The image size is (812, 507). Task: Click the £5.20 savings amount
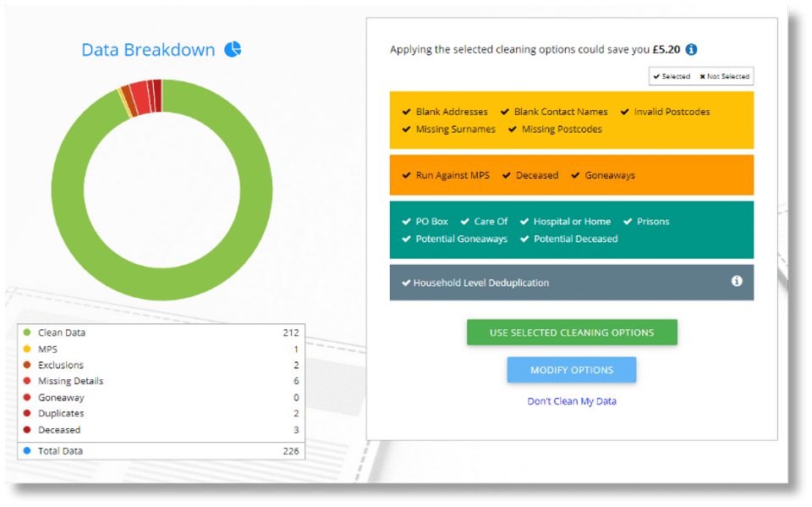point(666,49)
